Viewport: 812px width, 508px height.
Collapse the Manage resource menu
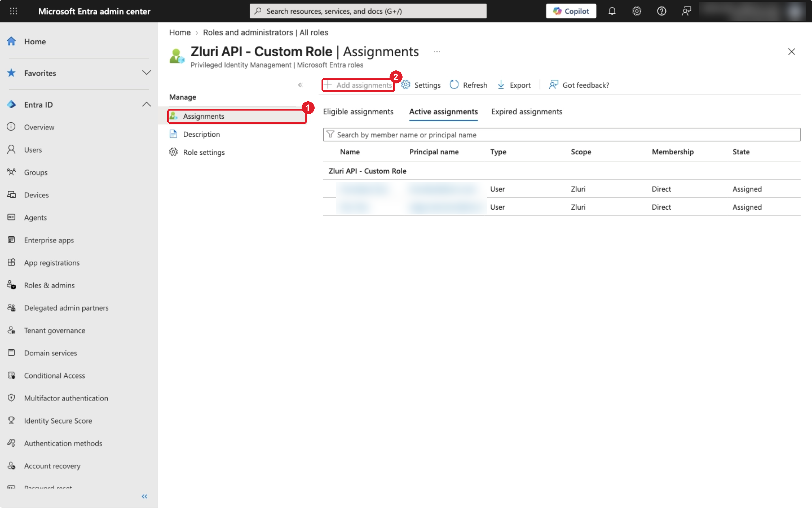[x=300, y=85]
